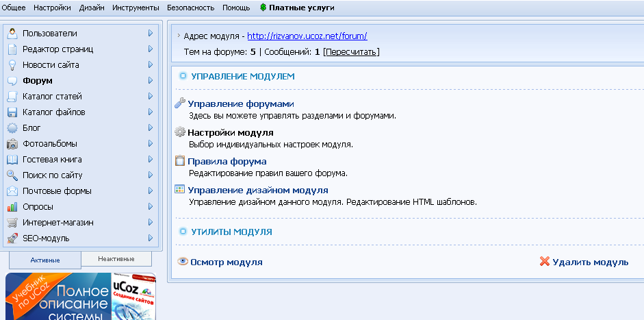The height and width of the screenshot is (320, 644).
Task: Open Правила форума link
Action: point(227,161)
